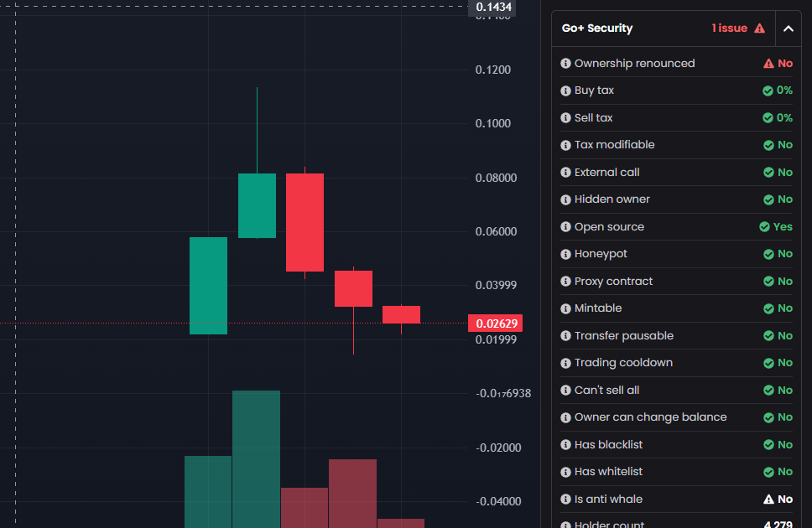
Task: Click the crosshair price label 0.1434
Action: point(492,8)
